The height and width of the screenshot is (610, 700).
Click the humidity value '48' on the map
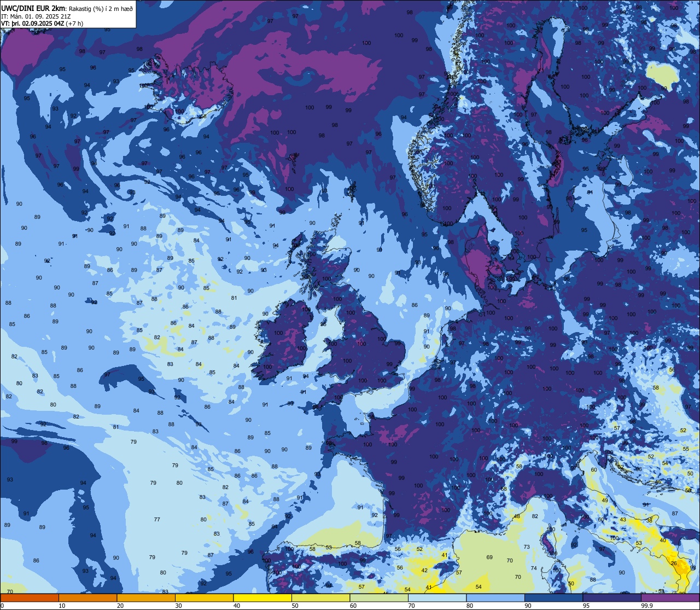pos(516,516)
